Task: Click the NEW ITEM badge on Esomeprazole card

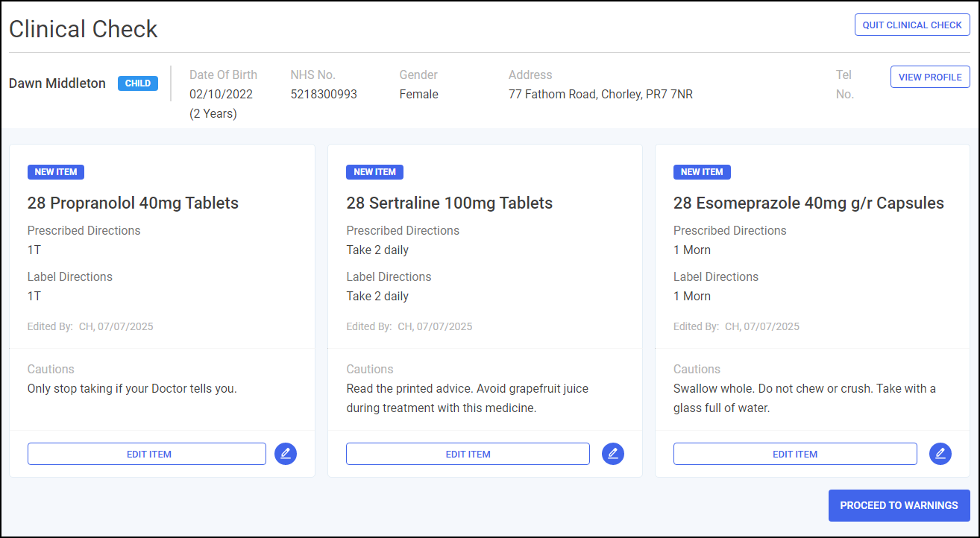Action: click(702, 172)
